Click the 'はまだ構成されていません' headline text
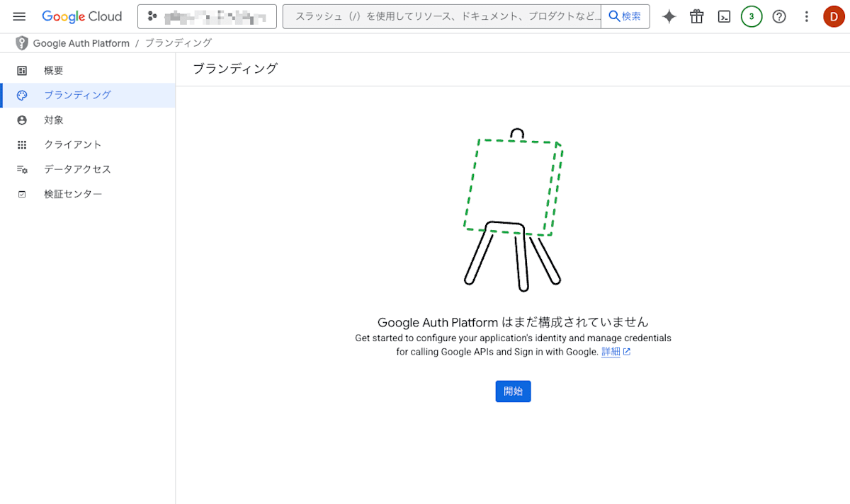This screenshot has height=504, width=850. (577, 323)
